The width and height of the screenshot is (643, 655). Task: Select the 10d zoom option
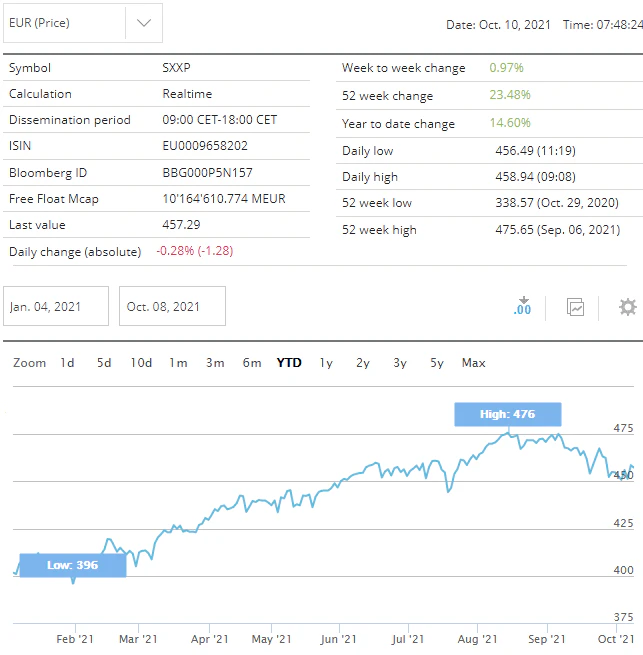pyautogui.click(x=141, y=363)
